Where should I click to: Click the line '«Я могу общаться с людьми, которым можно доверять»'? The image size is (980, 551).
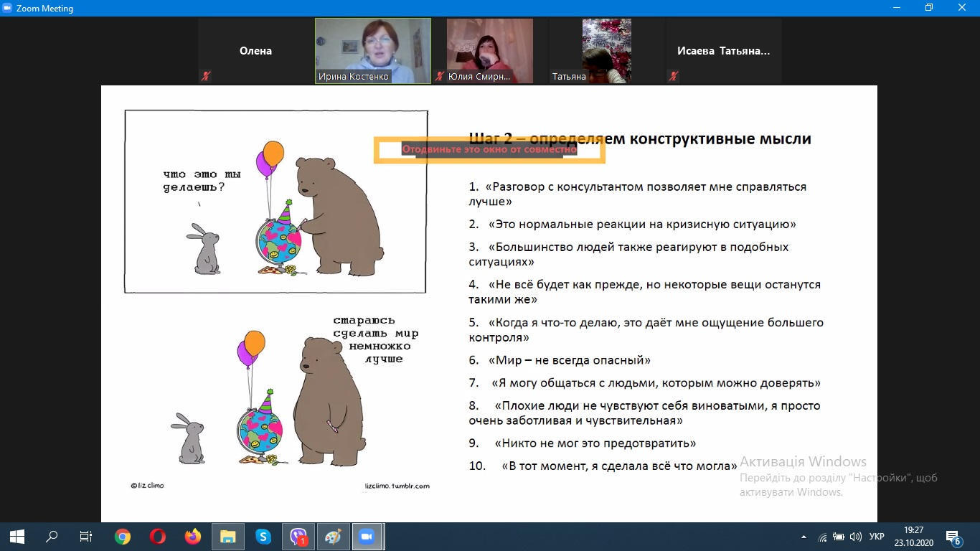pos(656,383)
